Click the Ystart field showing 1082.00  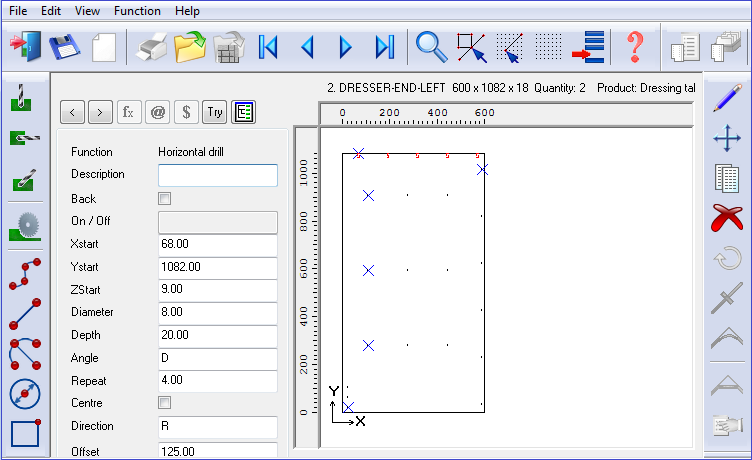pyautogui.click(x=218, y=268)
